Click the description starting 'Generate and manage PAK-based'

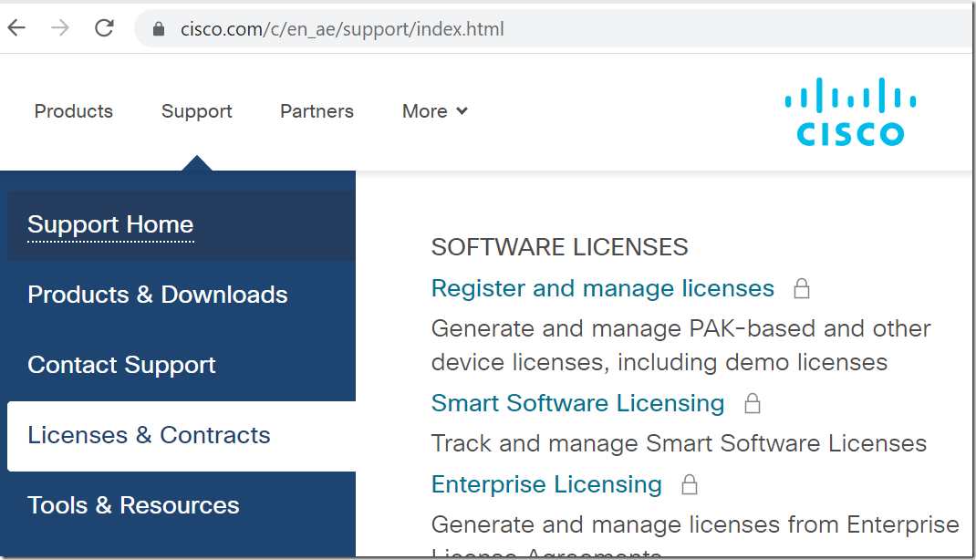[681, 346]
